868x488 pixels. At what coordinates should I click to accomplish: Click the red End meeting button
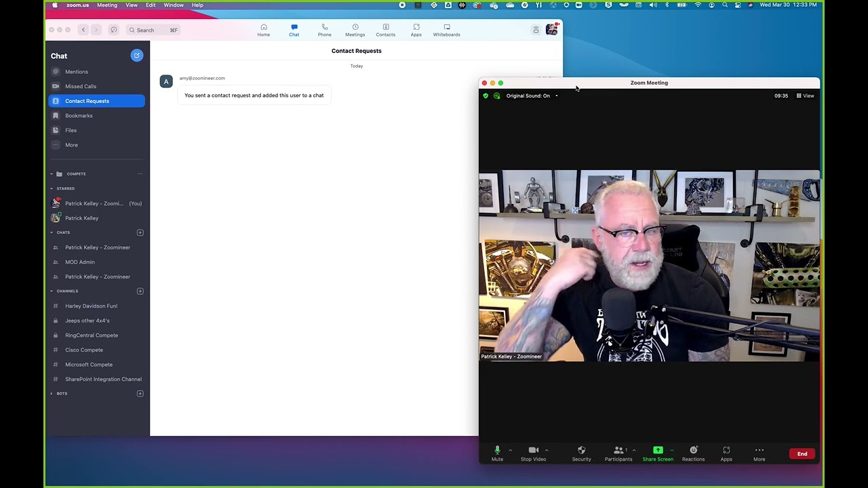[x=802, y=453]
